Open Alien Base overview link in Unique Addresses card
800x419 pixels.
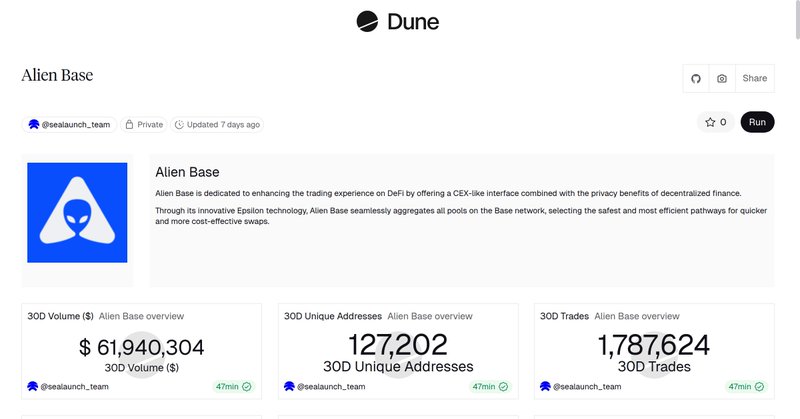pos(430,316)
